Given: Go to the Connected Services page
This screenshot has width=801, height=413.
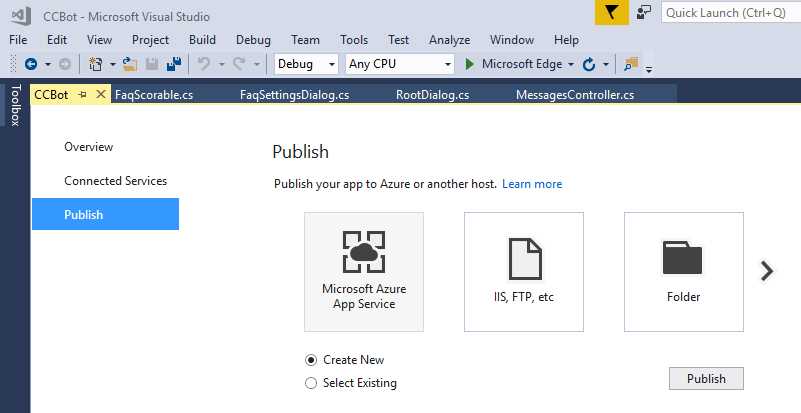Looking at the screenshot, I should 115,181.
